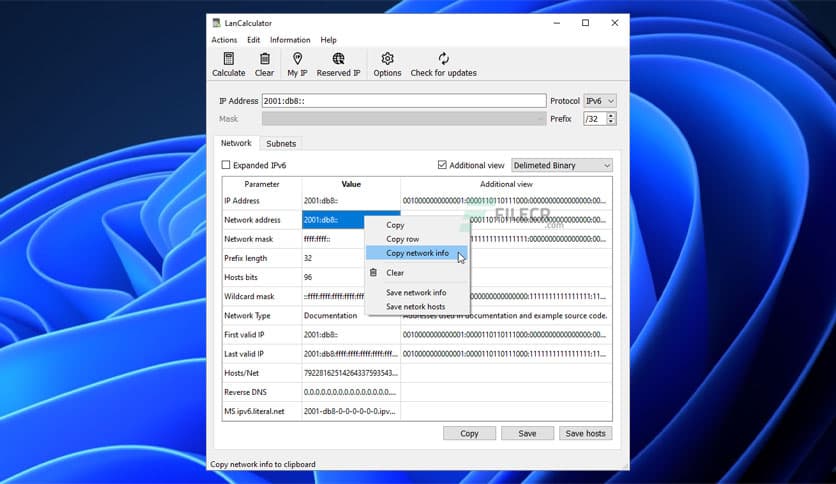Click the Value column header
The height and width of the screenshot is (484, 836).
(351, 184)
